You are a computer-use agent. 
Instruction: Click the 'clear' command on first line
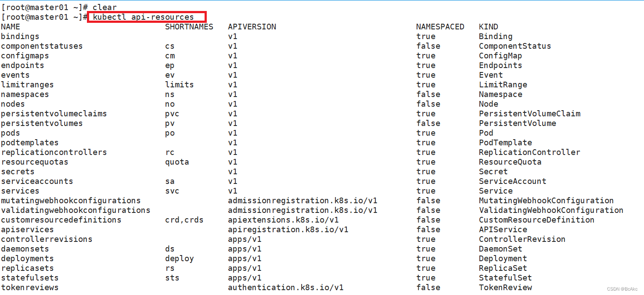(x=104, y=7)
